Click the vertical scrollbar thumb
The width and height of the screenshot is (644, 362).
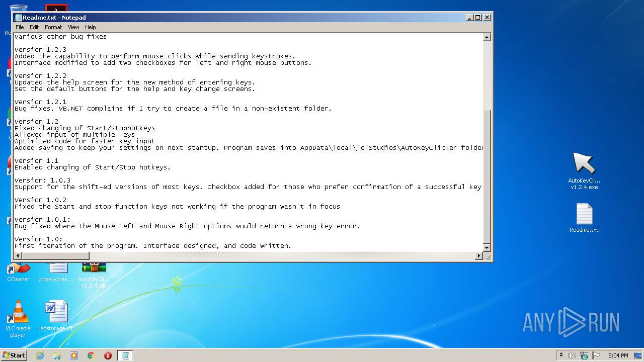[487, 176]
